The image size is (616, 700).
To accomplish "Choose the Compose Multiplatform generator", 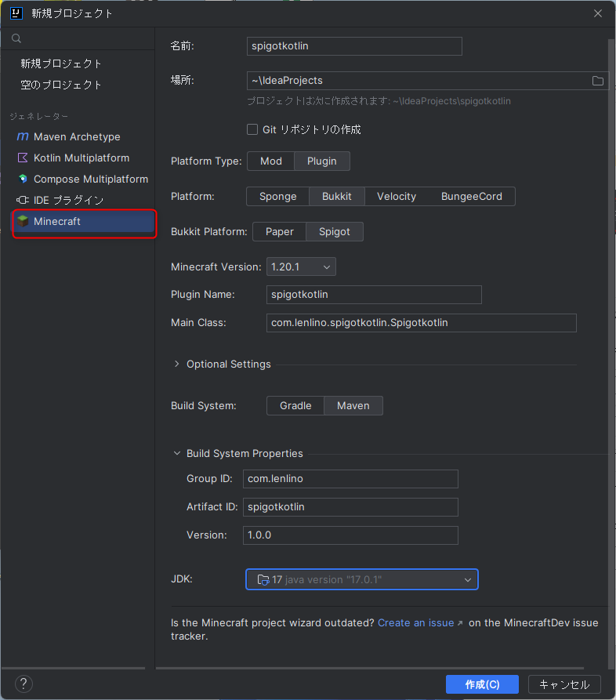I will [x=90, y=180].
